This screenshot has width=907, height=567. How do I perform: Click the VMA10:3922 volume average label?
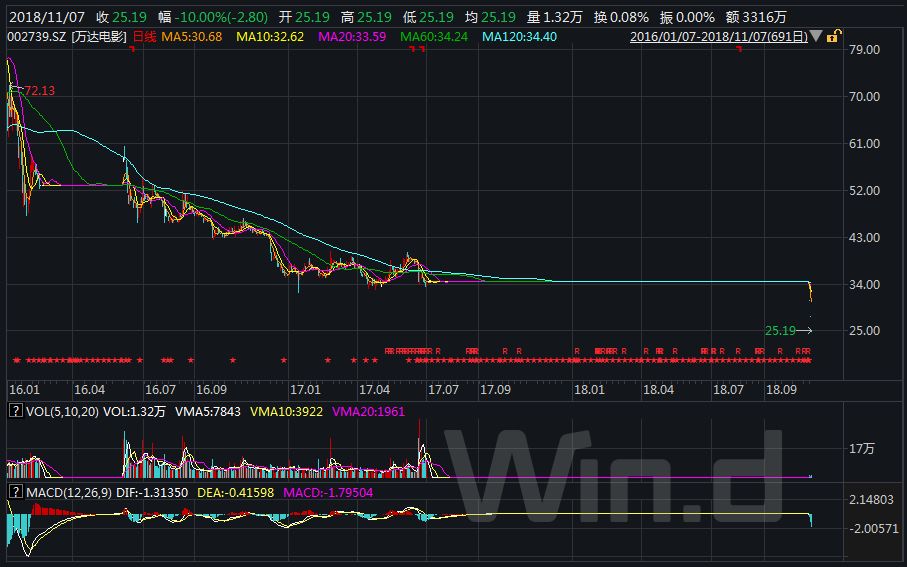(x=287, y=411)
